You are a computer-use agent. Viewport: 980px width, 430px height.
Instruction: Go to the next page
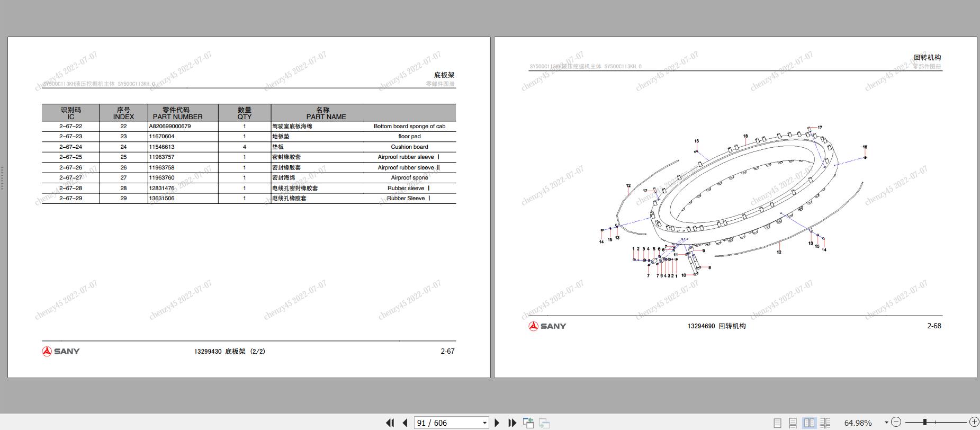(x=497, y=423)
